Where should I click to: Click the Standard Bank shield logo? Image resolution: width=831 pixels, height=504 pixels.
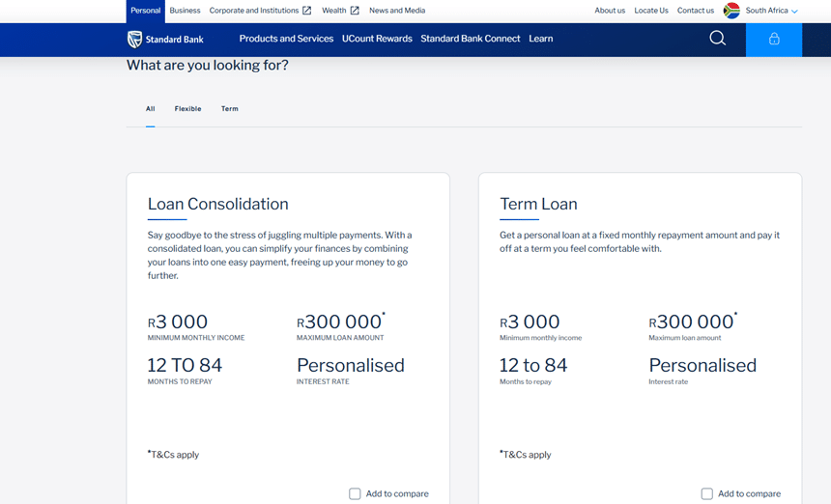click(x=134, y=40)
